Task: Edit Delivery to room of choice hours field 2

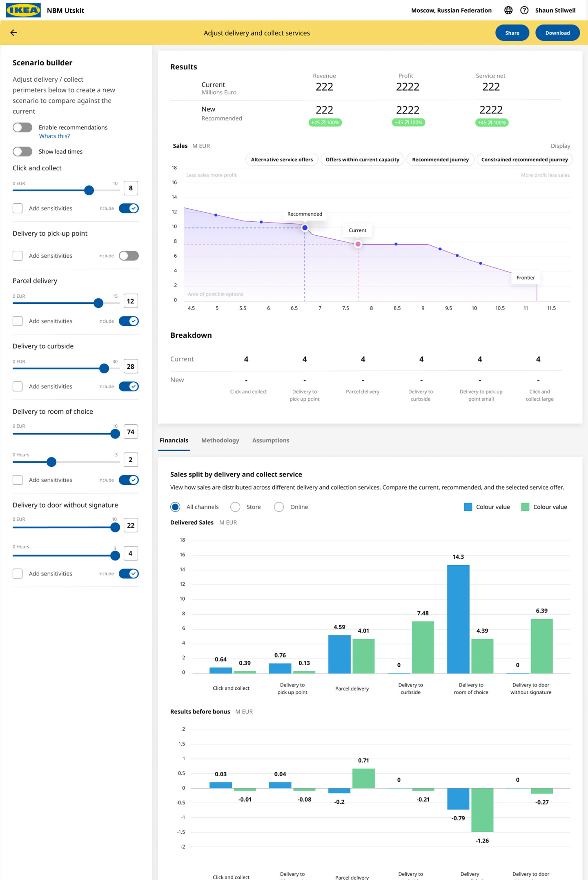Action: click(x=131, y=460)
